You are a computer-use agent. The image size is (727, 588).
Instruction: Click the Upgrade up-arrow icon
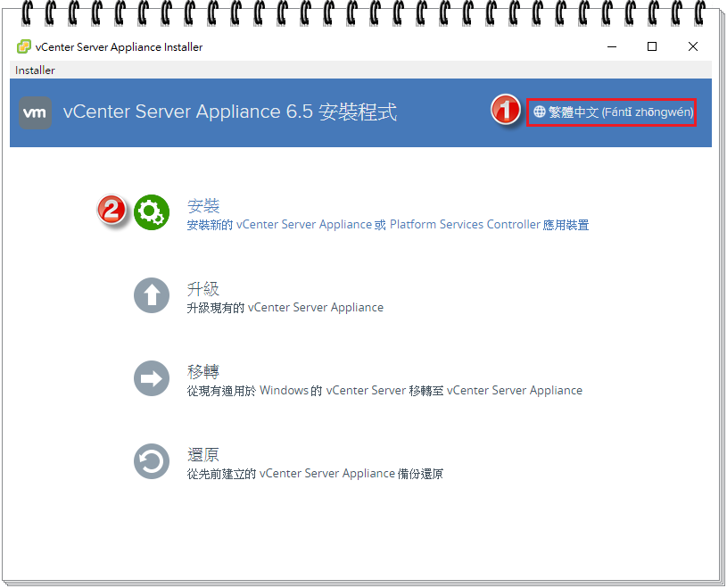tap(152, 295)
